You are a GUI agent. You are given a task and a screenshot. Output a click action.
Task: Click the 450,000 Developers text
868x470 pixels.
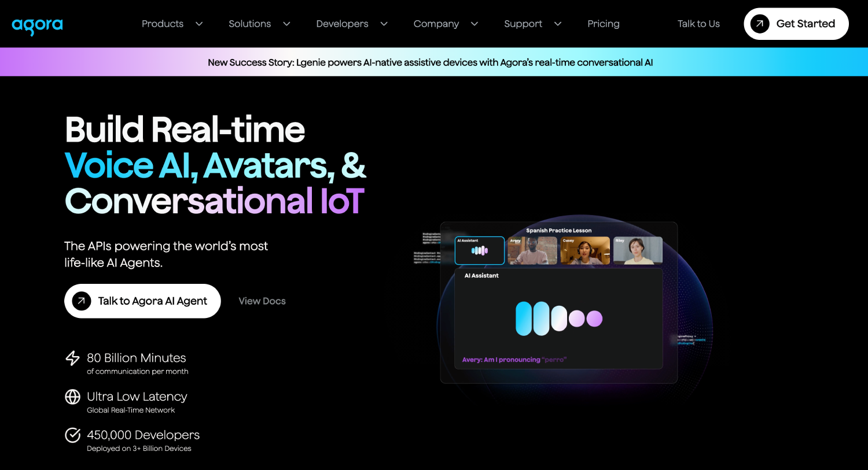[x=143, y=435]
